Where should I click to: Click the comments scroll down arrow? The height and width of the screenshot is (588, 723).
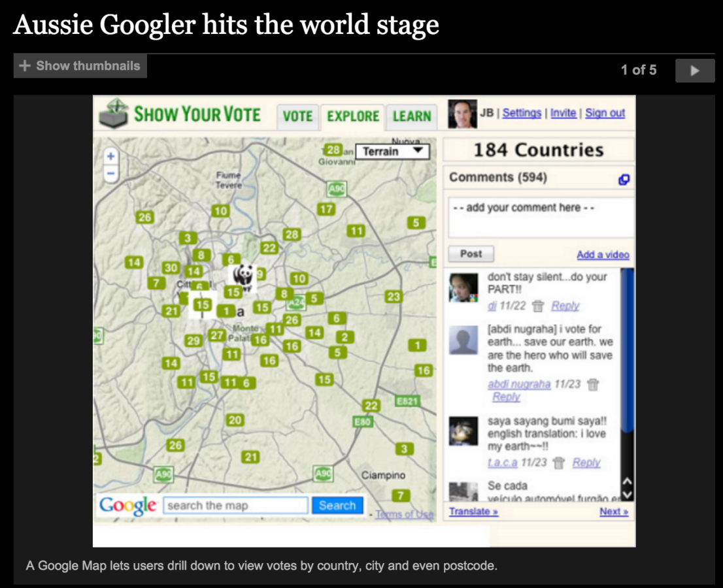pyautogui.click(x=627, y=495)
